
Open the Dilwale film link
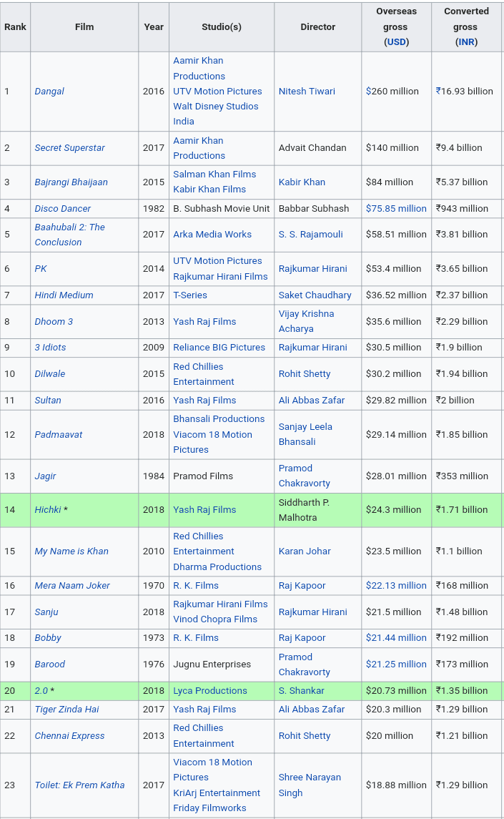click(x=49, y=374)
